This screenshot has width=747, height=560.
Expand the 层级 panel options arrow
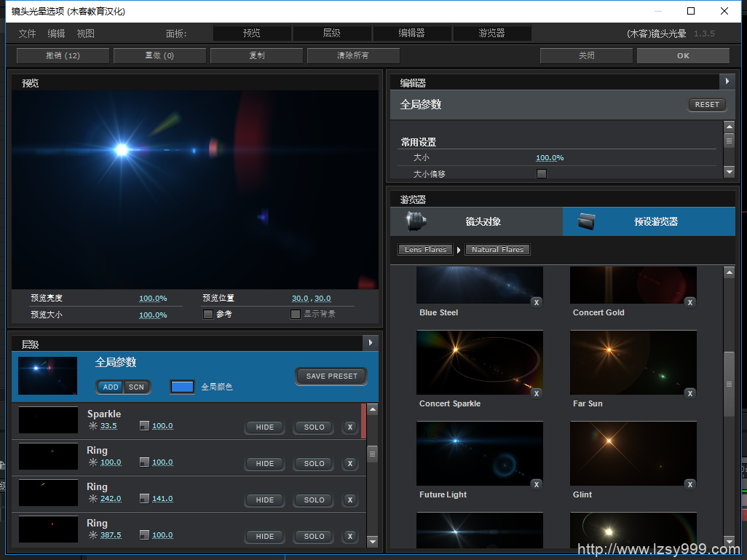[x=371, y=342]
